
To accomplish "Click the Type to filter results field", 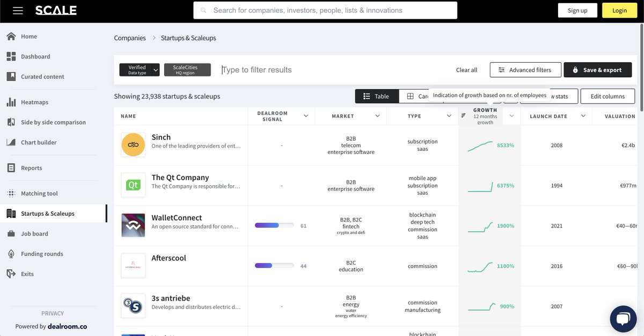I will pyautogui.click(x=333, y=70).
